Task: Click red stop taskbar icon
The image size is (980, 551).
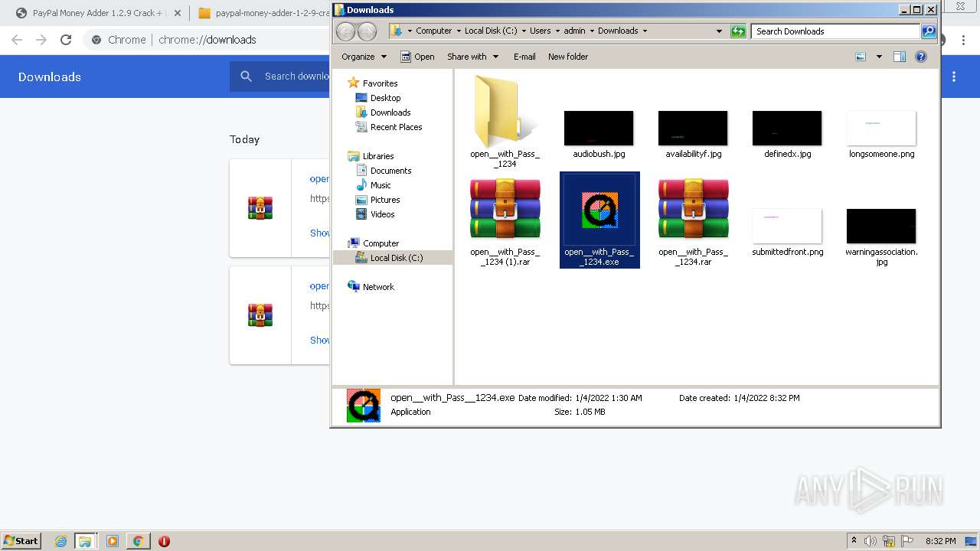Action: coord(164,541)
